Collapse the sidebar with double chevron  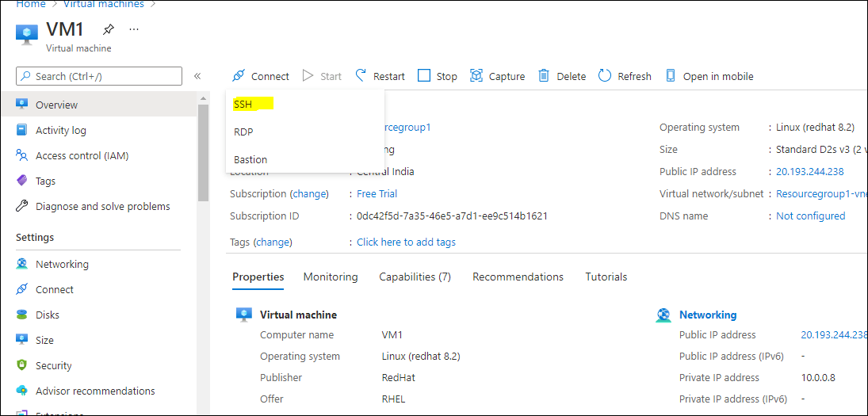[x=197, y=76]
